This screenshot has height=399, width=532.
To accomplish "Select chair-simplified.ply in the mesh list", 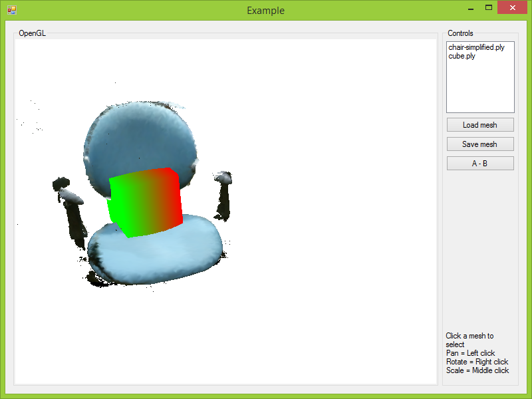I will (x=476, y=47).
